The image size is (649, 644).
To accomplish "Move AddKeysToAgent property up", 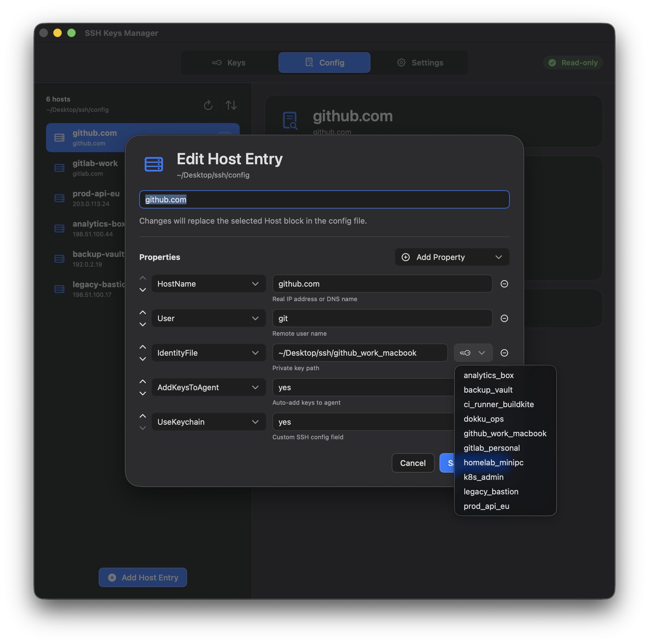I will coord(142,381).
